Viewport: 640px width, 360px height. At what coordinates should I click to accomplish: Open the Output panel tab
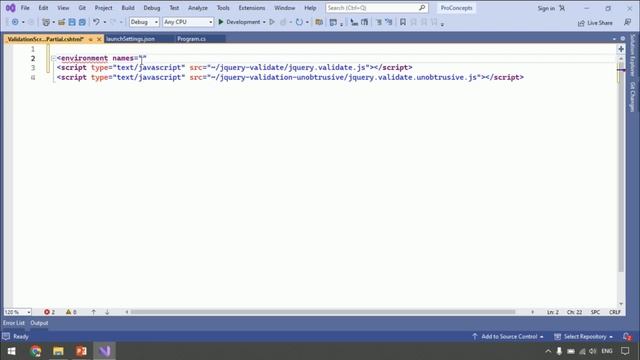click(39, 323)
